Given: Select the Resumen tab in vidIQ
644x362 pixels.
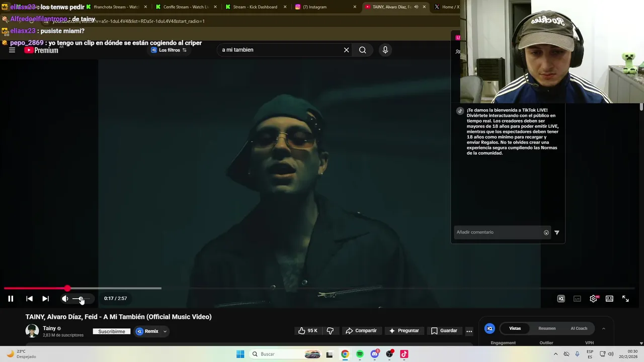Looking at the screenshot, I should click(547, 328).
